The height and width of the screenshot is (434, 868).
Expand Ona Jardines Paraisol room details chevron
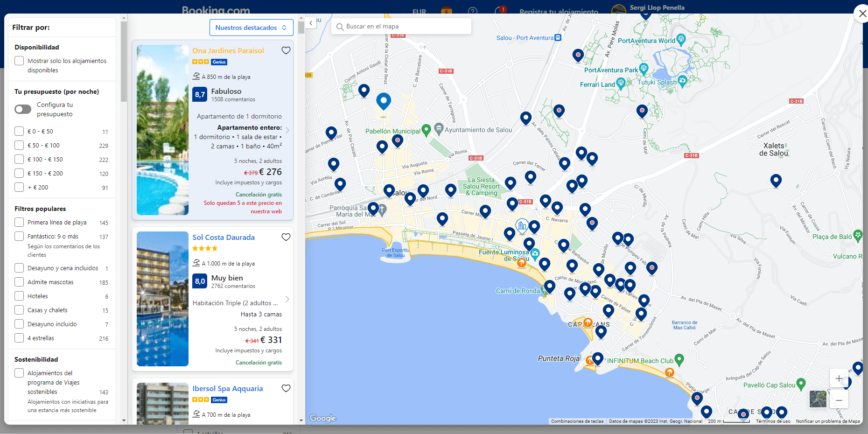click(x=287, y=130)
